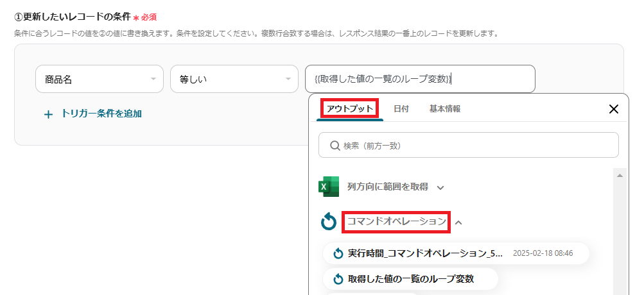Click the chevron next to 列方向に範囲を取得
The height and width of the screenshot is (295, 644).
tap(440, 188)
